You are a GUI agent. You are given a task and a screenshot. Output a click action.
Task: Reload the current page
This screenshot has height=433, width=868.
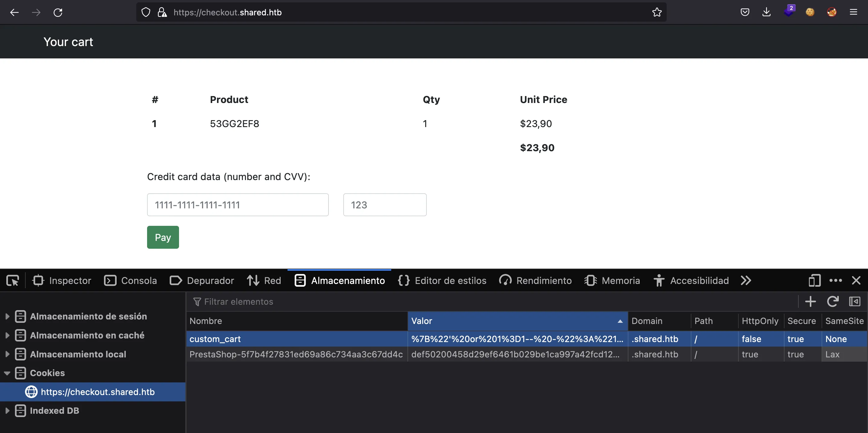tap(58, 12)
